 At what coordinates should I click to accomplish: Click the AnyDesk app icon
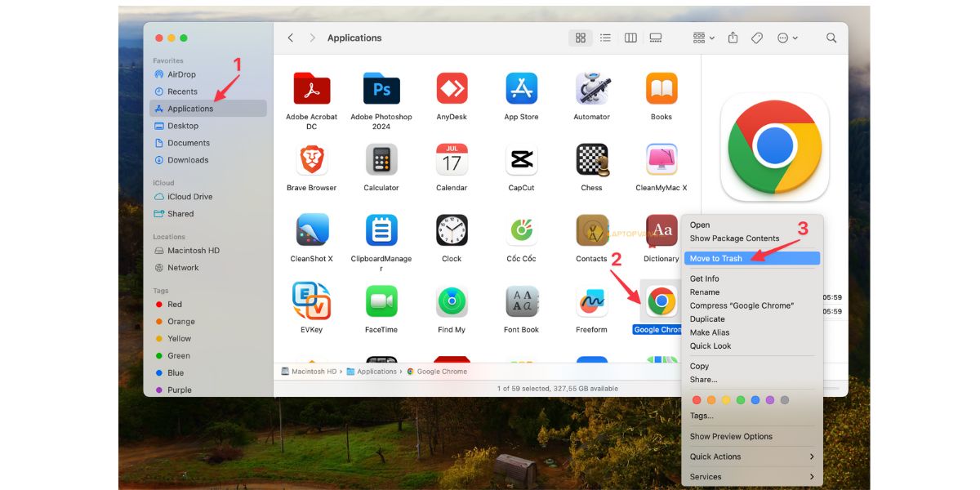point(452,88)
